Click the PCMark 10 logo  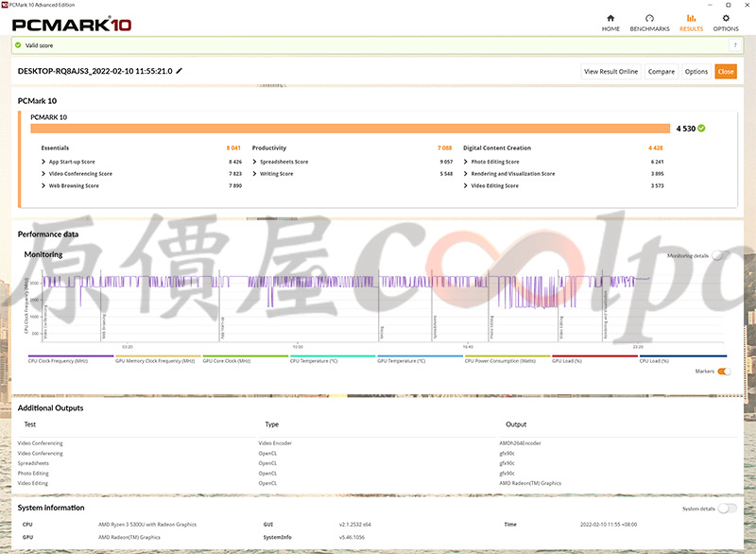point(72,25)
